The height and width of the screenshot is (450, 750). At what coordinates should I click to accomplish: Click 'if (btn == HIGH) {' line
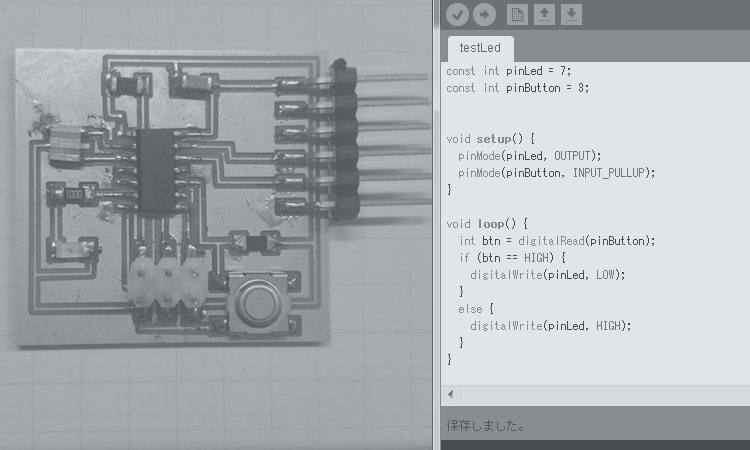(512, 258)
